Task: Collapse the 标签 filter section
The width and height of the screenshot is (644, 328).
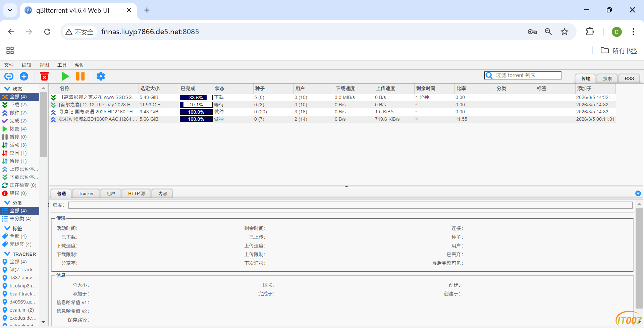Action: (x=7, y=228)
